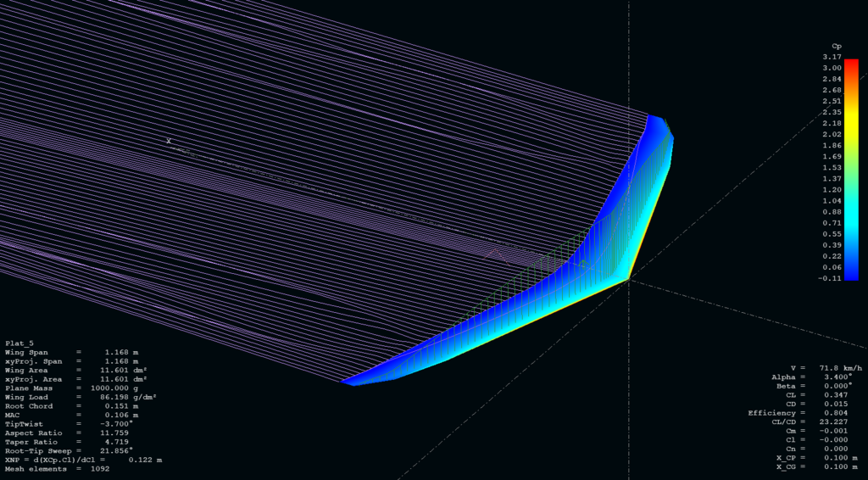Click the Alpha 3.400° readout
The height and width of the screenshot is (480, 868).
pos(815,377)
